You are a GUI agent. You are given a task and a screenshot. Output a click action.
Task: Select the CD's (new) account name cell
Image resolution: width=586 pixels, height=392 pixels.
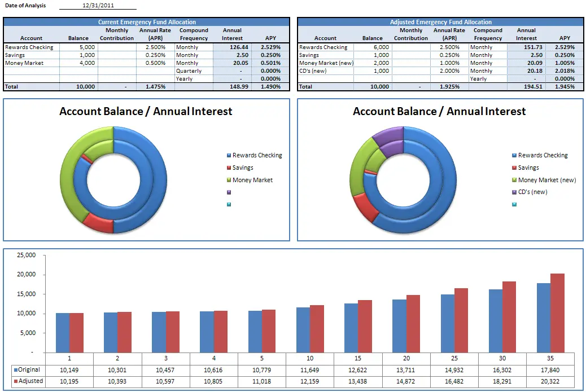click(x=326, y=71)
